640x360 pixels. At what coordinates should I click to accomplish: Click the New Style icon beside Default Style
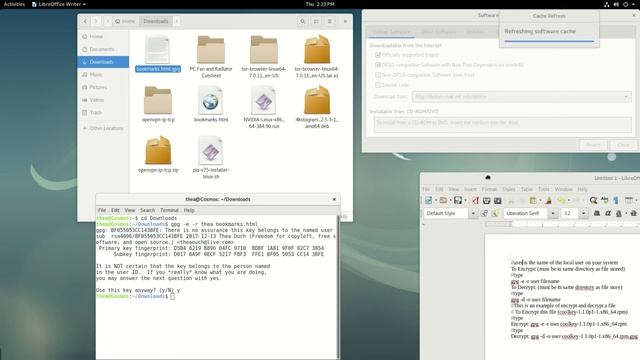tap(495, 213)
